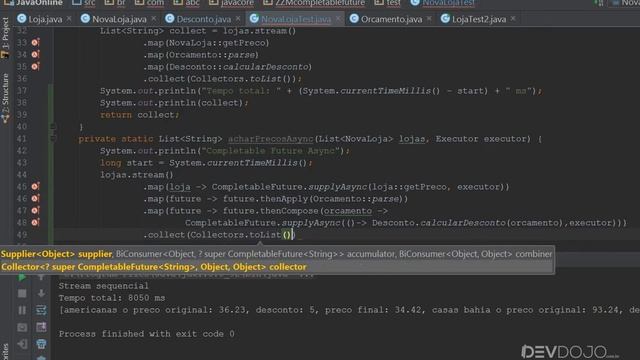Click the Supplier<Object> supplier parameter hint
The image size is (640, 360).
tap(56, 254)
